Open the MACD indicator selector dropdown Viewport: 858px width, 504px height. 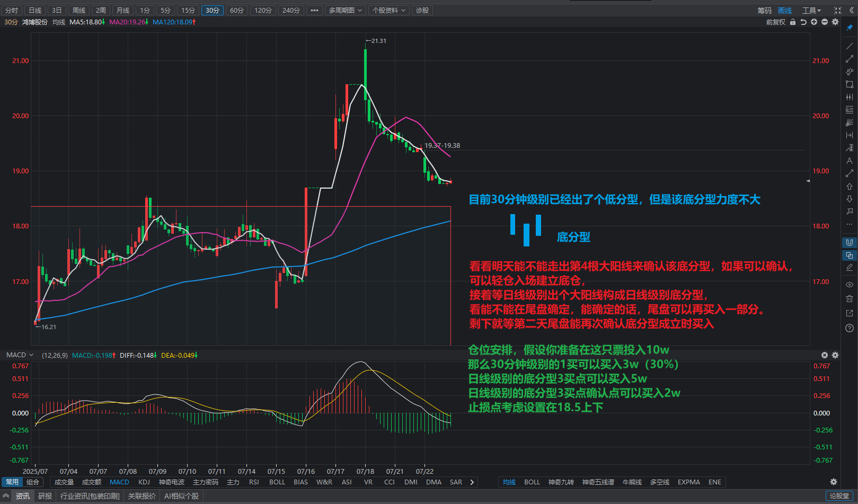pos(20,355)
